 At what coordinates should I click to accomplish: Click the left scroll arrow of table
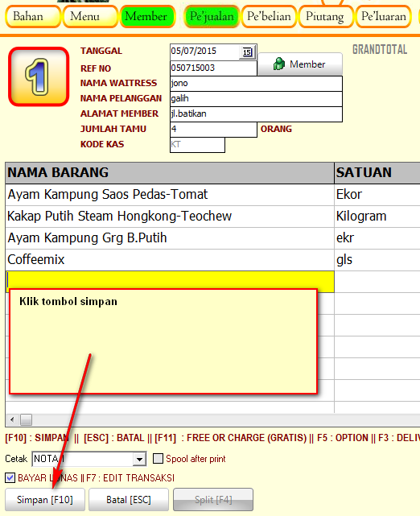(x=13, y=419)
